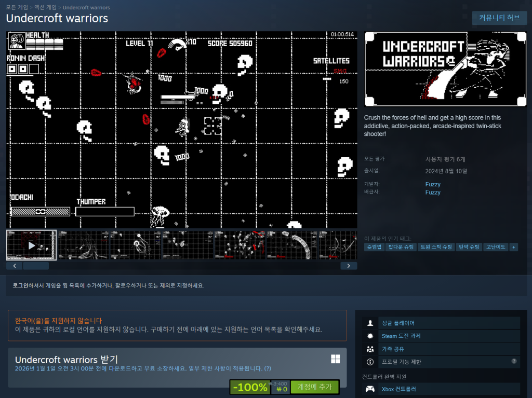Click the Windows platform icon
The width and height of the screenshot is (532, 398).
(335, 359)
